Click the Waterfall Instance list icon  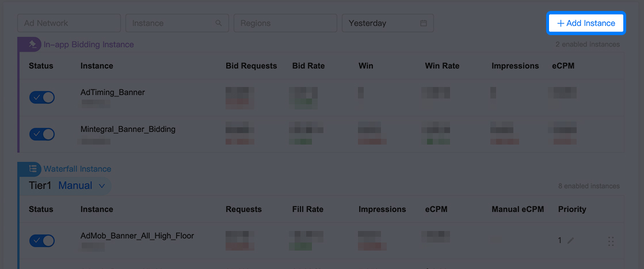[x=33, y=169]
